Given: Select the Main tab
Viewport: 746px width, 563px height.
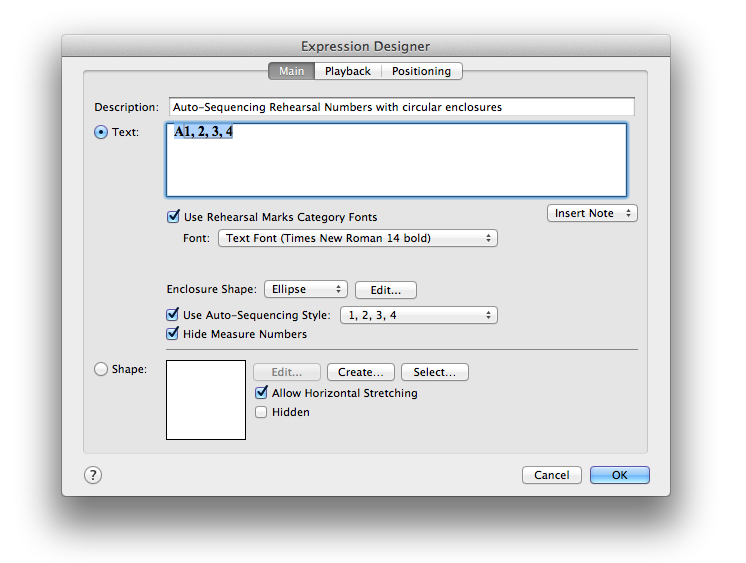Looking at the screenshot, I should pyautogui.click(x=291, y=71).
